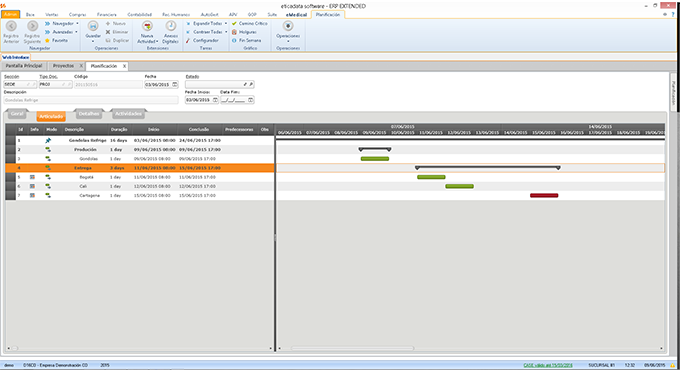Image resolution: width=680 pixels, height=370 pixels.
Task: Toggle Camino Crítico checkmark option
Action: (234, 23)
